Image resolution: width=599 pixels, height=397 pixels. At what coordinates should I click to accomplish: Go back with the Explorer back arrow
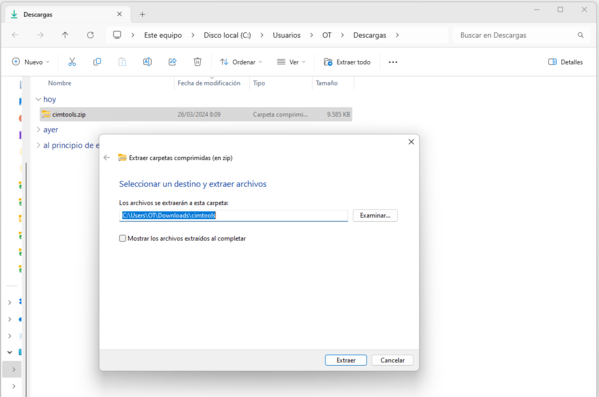click(15, 35)
